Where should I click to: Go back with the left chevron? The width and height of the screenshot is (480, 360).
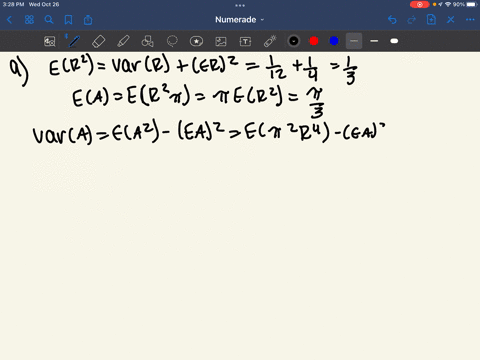[x=9, y=20]
